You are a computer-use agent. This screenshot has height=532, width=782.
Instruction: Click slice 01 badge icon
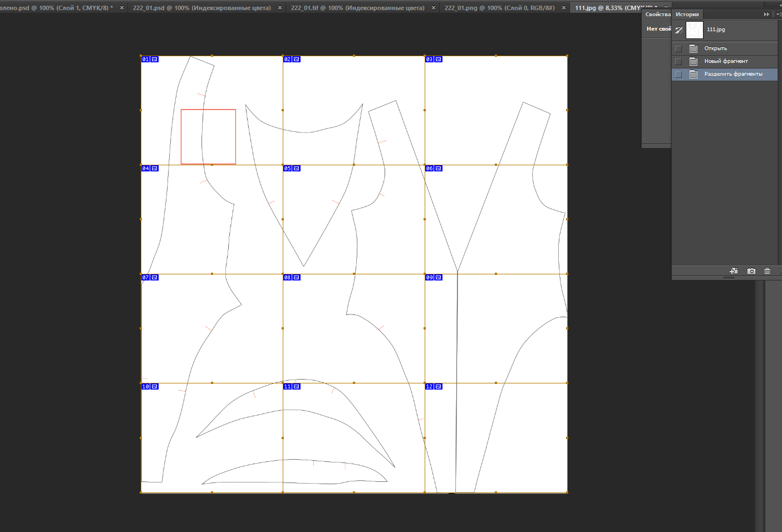(x=155, y=60)
